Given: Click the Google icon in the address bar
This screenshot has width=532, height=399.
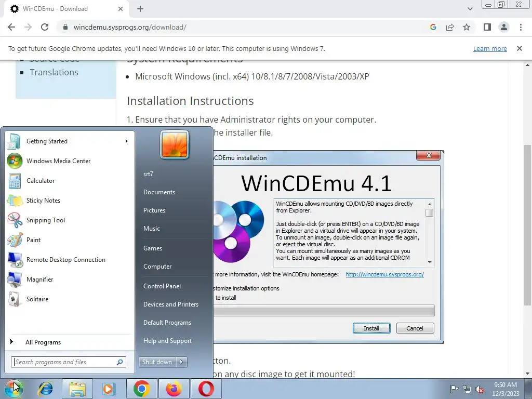Looking at the screenshot, I should click(x=433, y=27).
